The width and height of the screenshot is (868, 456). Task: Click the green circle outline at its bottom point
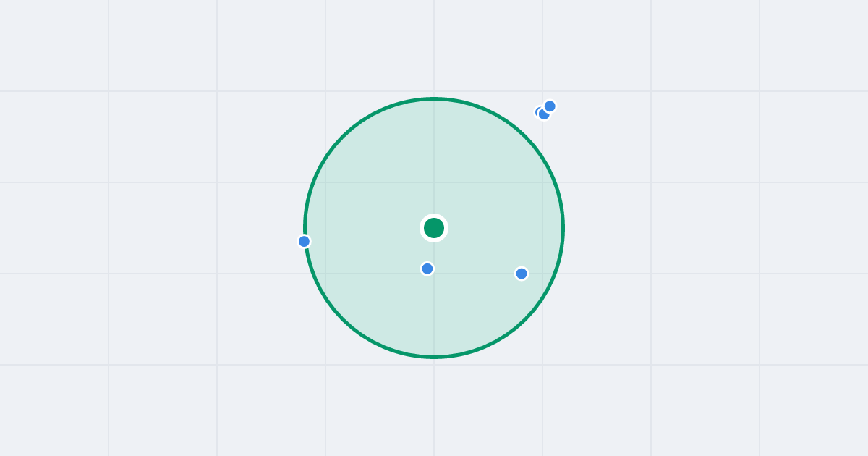pos(434,357)
